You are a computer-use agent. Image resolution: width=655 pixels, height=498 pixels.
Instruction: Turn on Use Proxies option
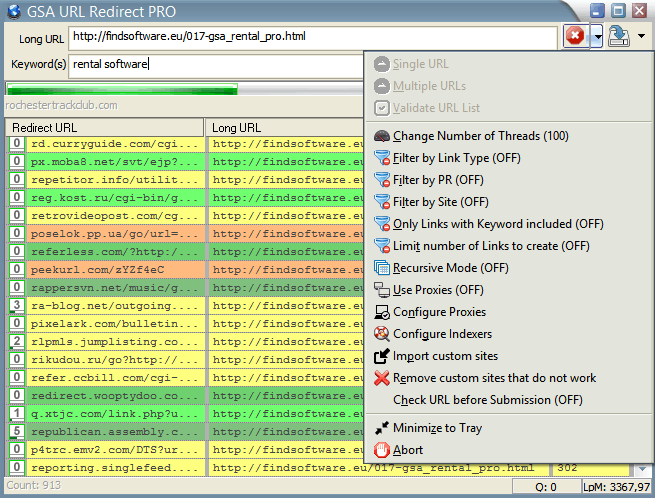click(x=438, y=290)
